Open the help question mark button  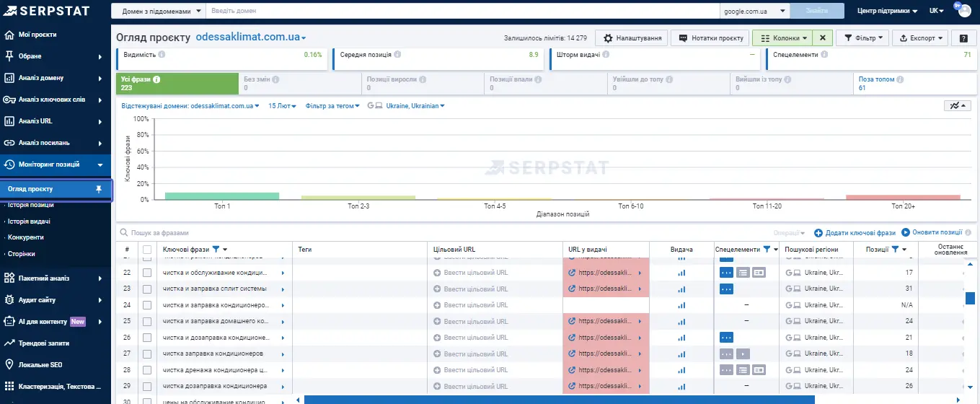[963, 38]
